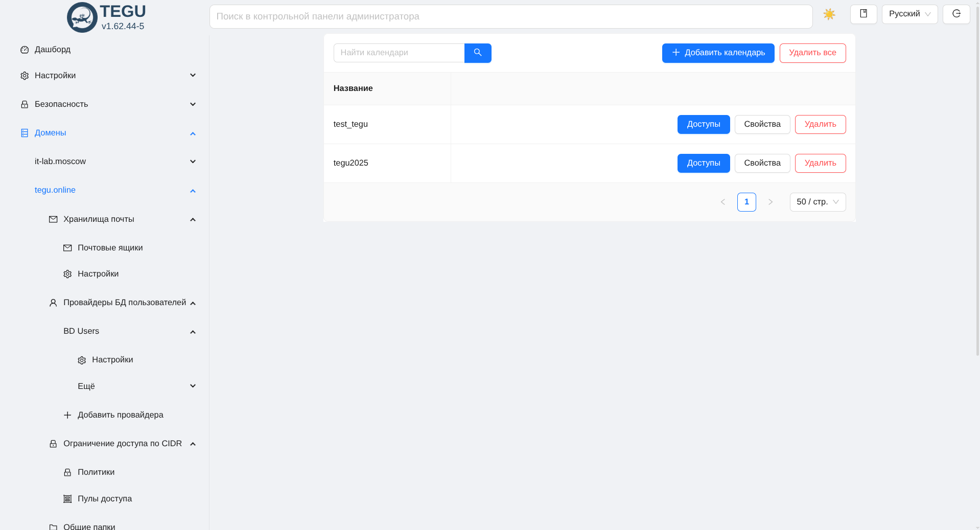This screenshot has height=530, width=980.
Task: Open the Русский language dropdown
Action: tap(909, 14)
